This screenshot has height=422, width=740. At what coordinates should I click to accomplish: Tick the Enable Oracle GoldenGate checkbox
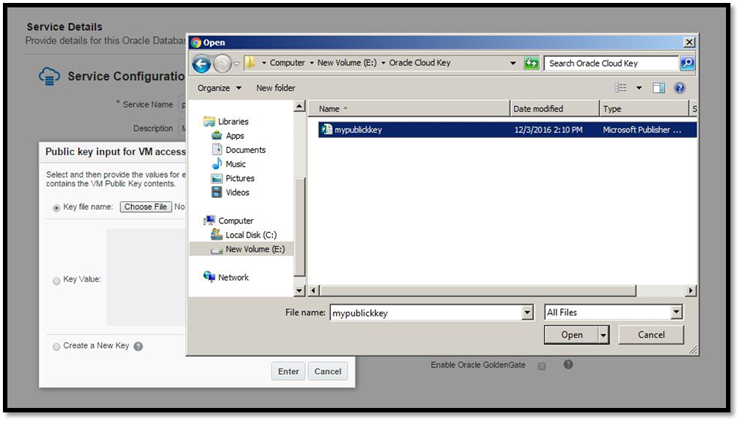coord(542,366)
